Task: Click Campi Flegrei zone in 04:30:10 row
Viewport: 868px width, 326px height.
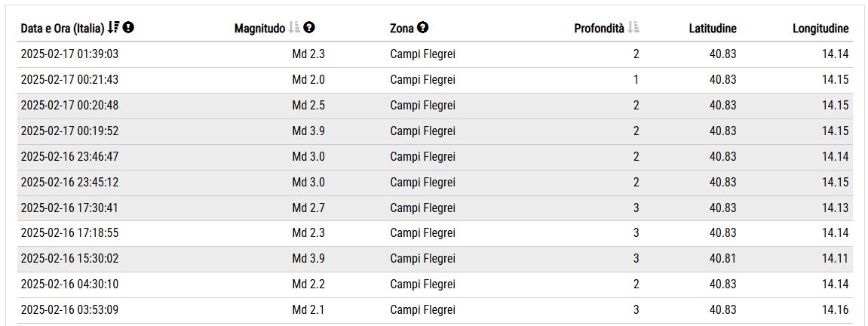Action: pos(422,284)
